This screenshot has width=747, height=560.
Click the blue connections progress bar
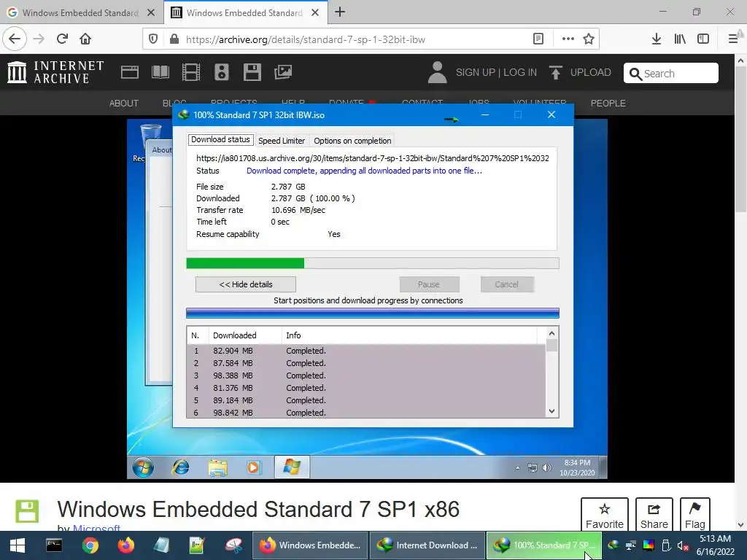click(373, 313)
